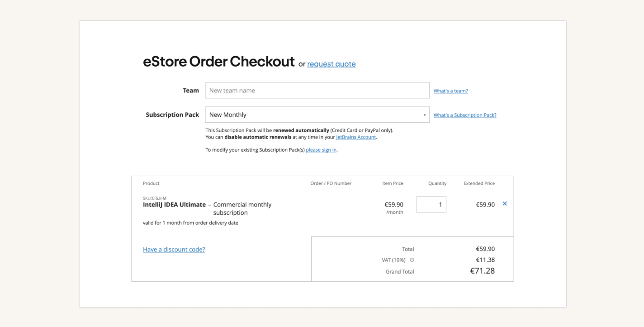Click the VAT amount €11.38
The width and height of the screenshot is (644, 327).
coord(485,260)
